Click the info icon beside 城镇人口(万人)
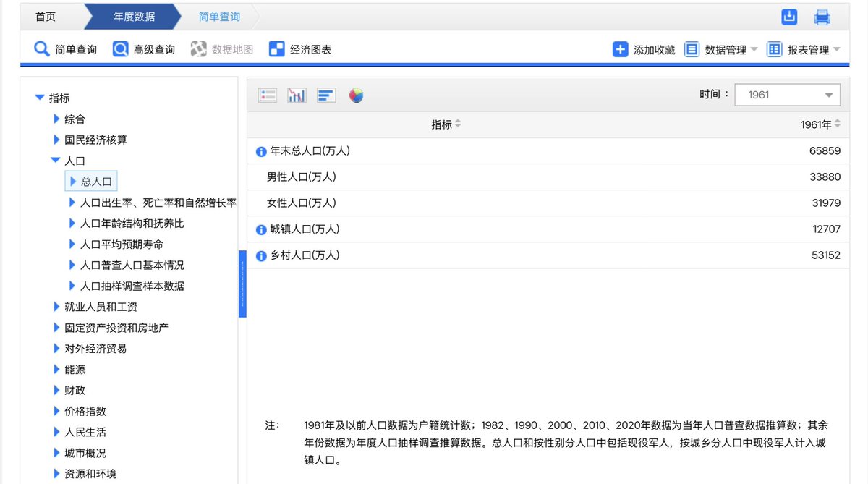Screen dimensions: 868x484 coord(260,229)
